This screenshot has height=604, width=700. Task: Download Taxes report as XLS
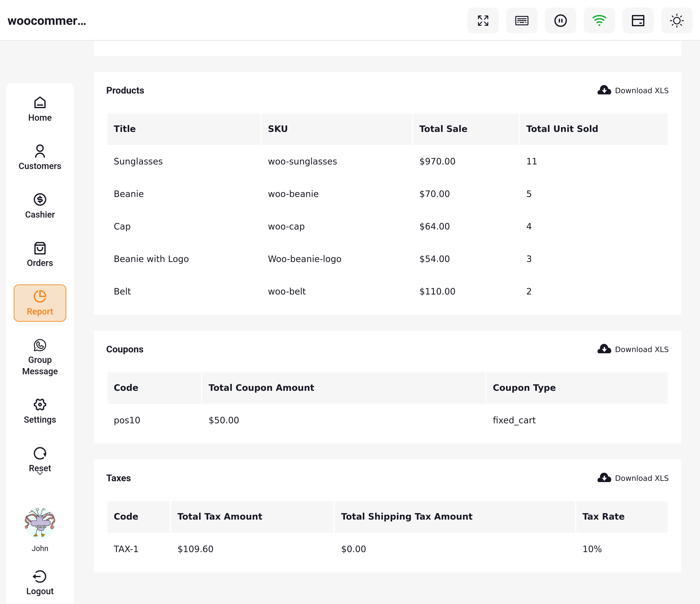coord(633,478)
